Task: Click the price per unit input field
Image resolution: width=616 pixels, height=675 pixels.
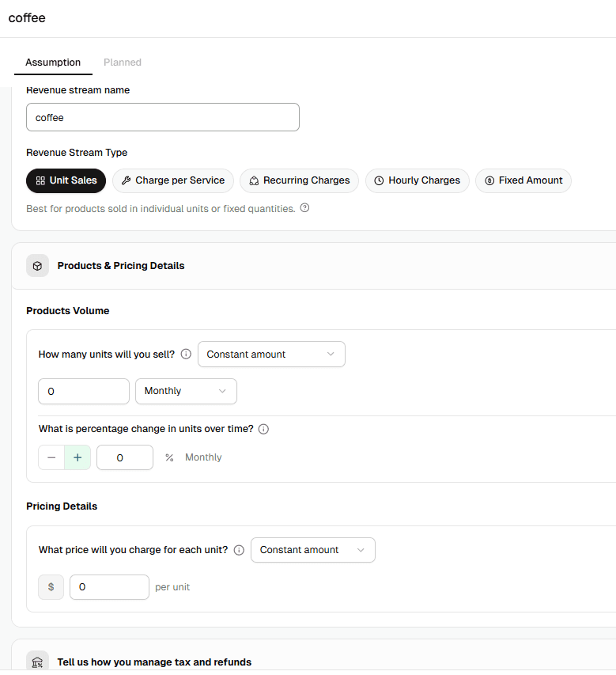Action: (109, 586)
